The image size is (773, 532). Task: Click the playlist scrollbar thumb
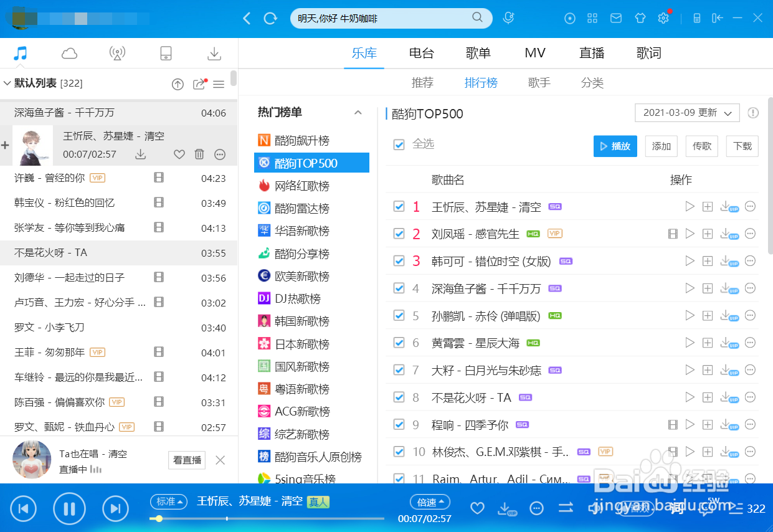point(234,77)
